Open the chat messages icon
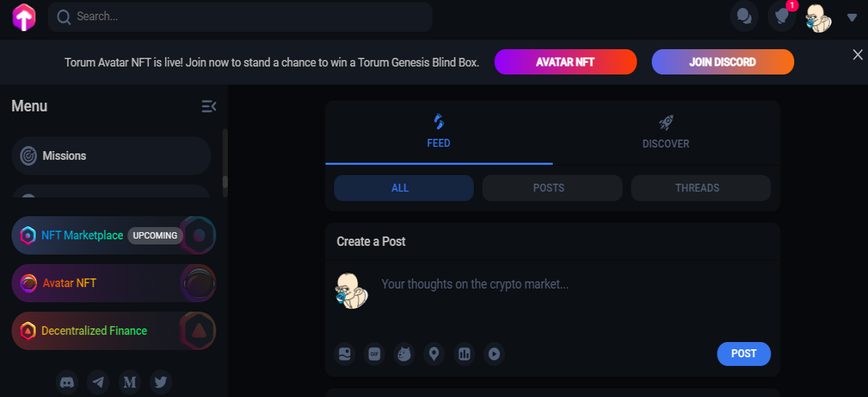Viewport: 868px width, 397px height. tap(744, 17)
